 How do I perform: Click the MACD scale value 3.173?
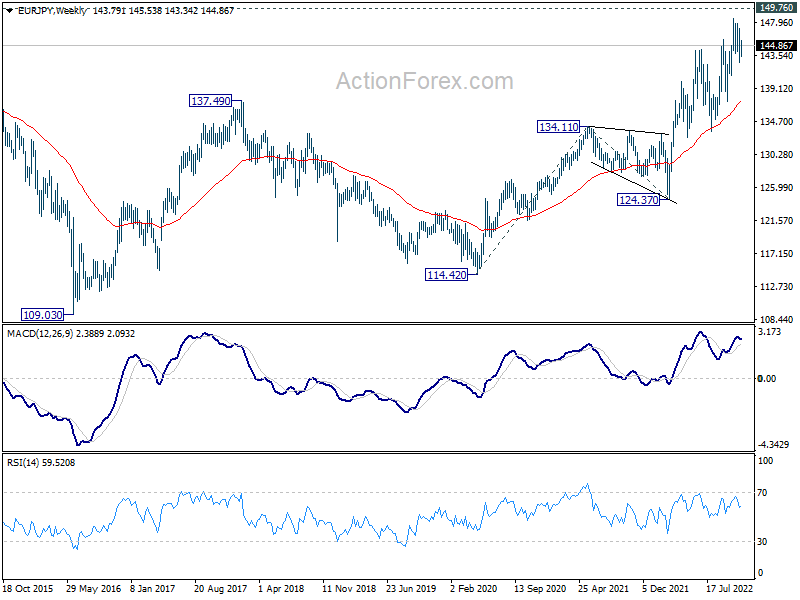coord(769,332)
